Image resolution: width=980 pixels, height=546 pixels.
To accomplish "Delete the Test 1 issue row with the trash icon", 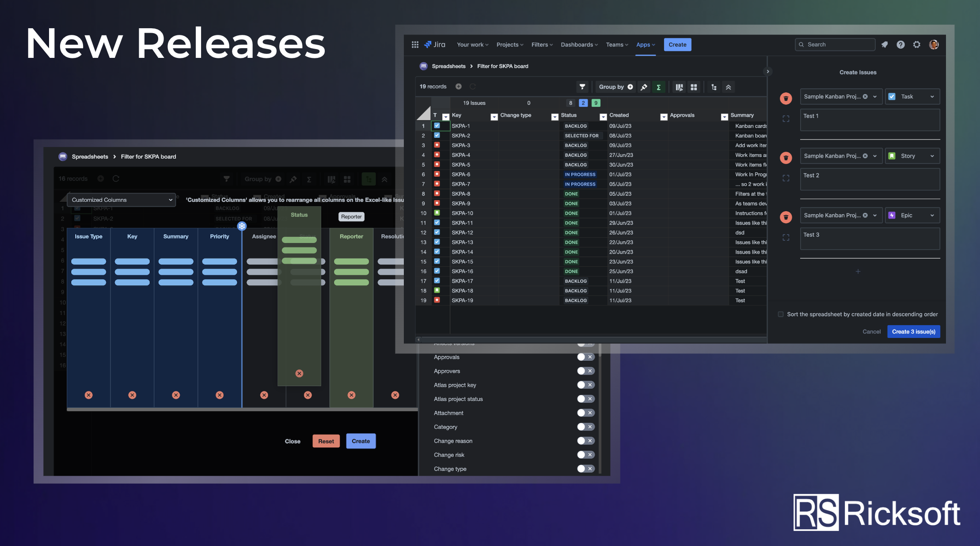I will click(786, 98).
